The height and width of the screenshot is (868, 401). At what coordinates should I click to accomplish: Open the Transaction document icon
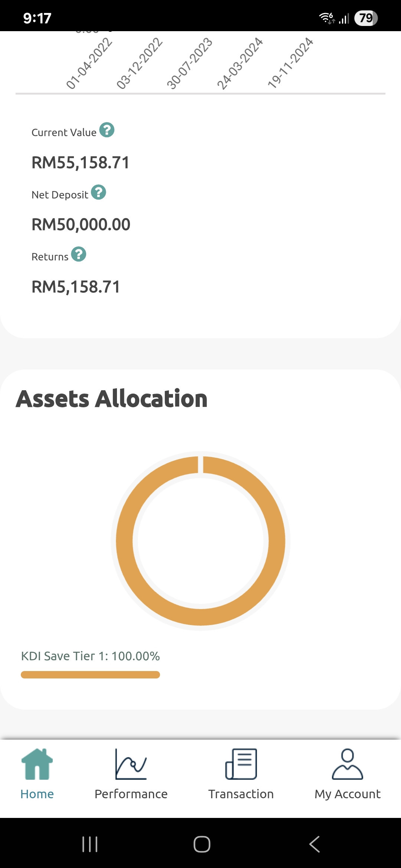(x=241, y=764)
